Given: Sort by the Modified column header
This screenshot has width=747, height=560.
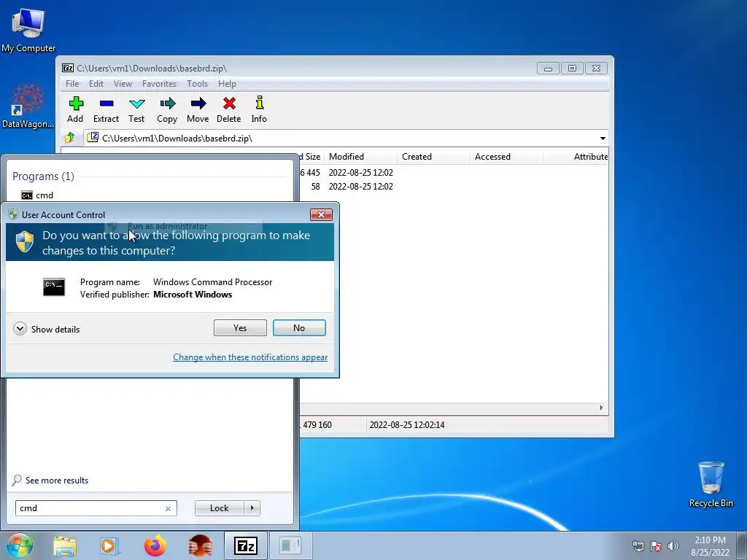Looking at the screenshot, I should (360, 157).
